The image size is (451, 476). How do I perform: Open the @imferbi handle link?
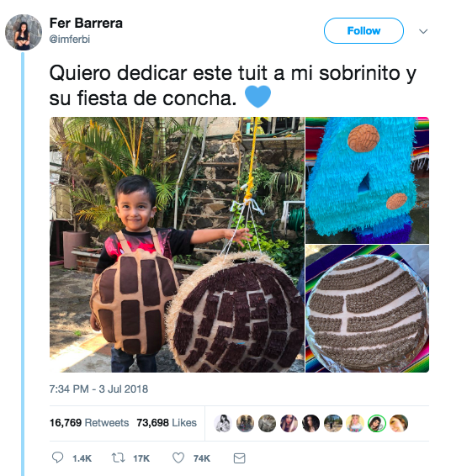pos(70,40)
